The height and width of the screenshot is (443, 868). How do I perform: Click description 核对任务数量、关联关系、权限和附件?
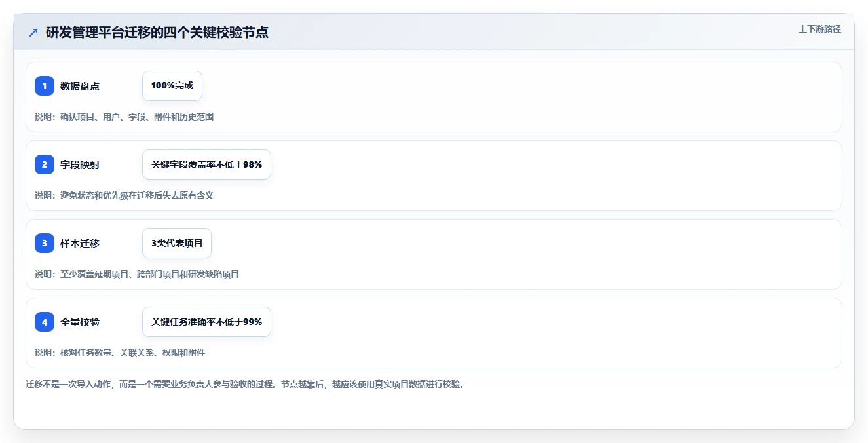132,353
